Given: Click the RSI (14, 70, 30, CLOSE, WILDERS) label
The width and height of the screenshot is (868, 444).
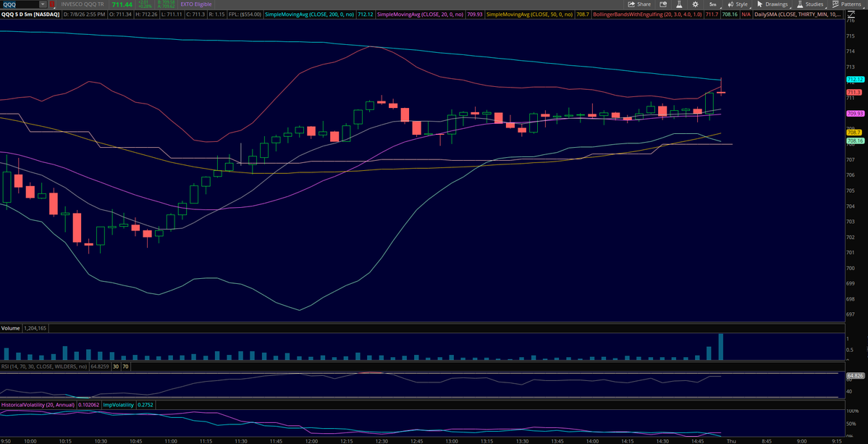Looking at the screenshot, I should (44, 366).
